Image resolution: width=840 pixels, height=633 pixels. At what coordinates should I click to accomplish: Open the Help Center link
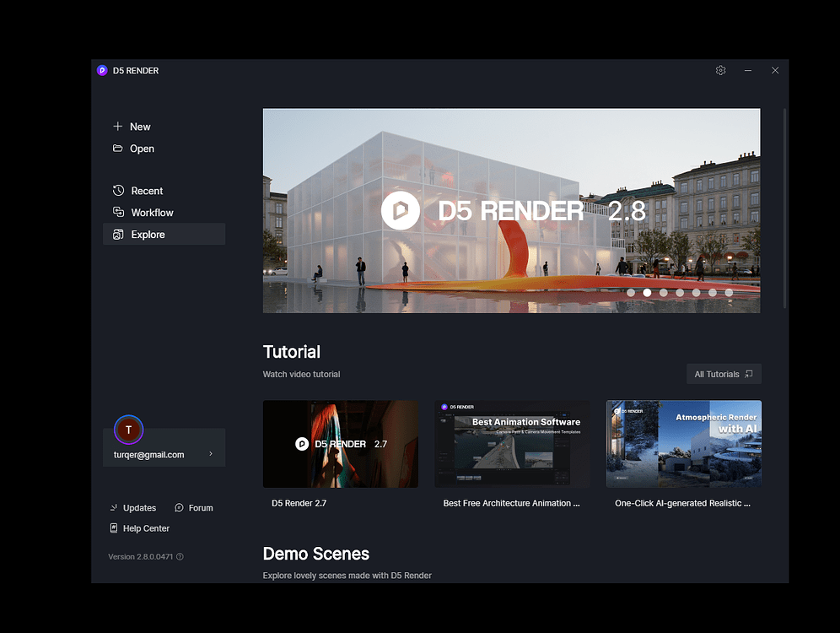point(146,528)
